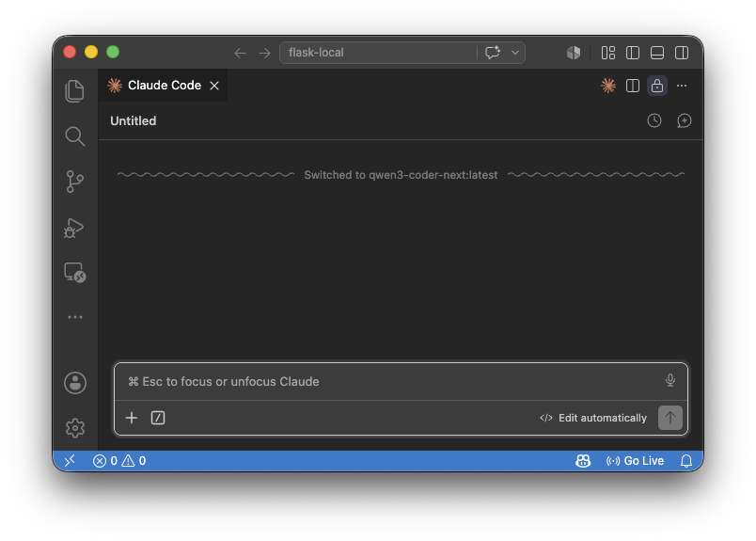
Task: Add context with the plus button
Action: (131, 418)
